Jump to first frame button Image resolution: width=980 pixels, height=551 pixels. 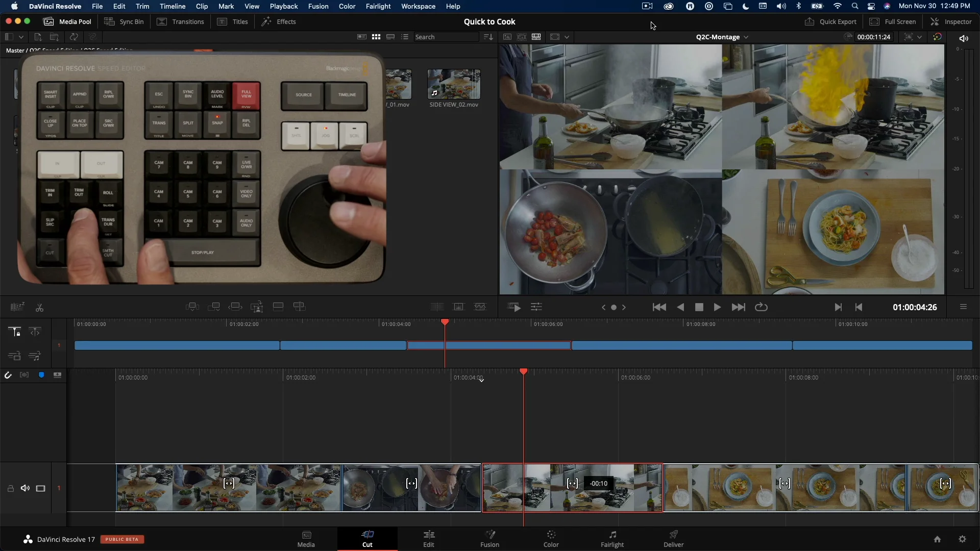coord(659,307)
